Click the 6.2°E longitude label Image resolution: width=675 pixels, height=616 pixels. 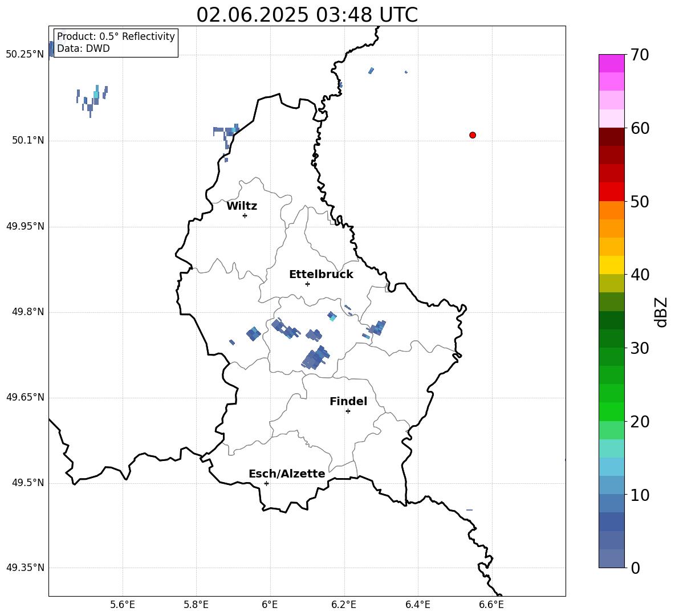[x=344, y=605]
